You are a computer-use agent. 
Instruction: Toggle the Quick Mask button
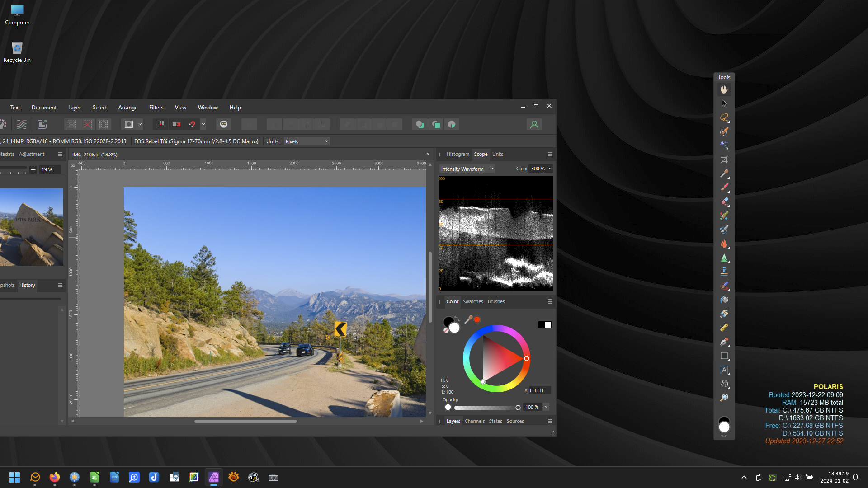(129, 124)
